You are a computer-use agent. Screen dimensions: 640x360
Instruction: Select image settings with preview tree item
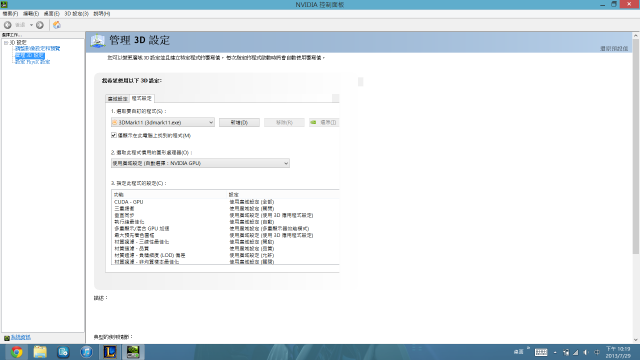point(38,49)
